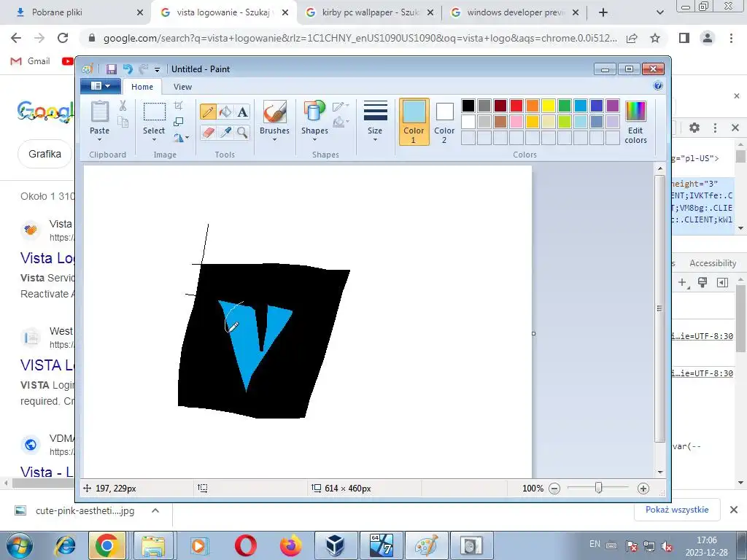Open Paint Help question mark icon
The width and height of the screenshot is (747, 560).
pyautogui.click(x=658, y=86)
